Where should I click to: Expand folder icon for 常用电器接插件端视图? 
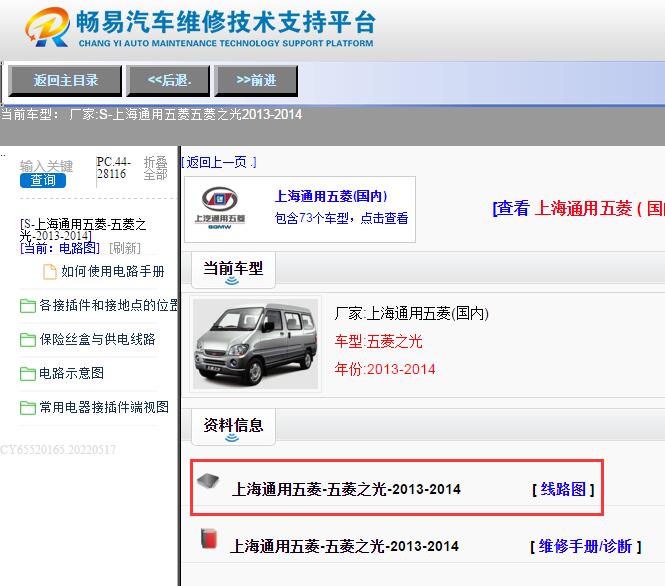pyautogui.click(x=28, y=407)
